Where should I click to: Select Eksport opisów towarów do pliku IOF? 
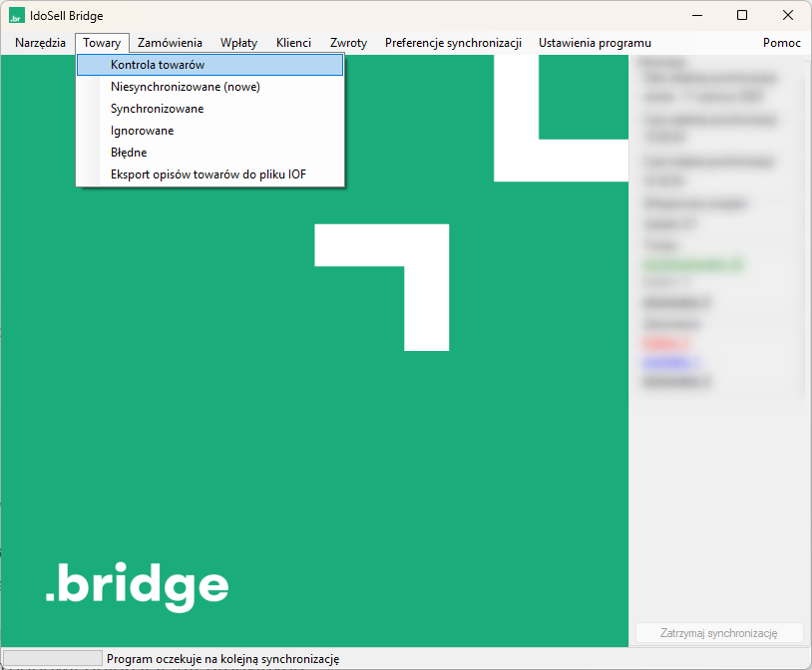pyautogui.click(x=209, y=174)
